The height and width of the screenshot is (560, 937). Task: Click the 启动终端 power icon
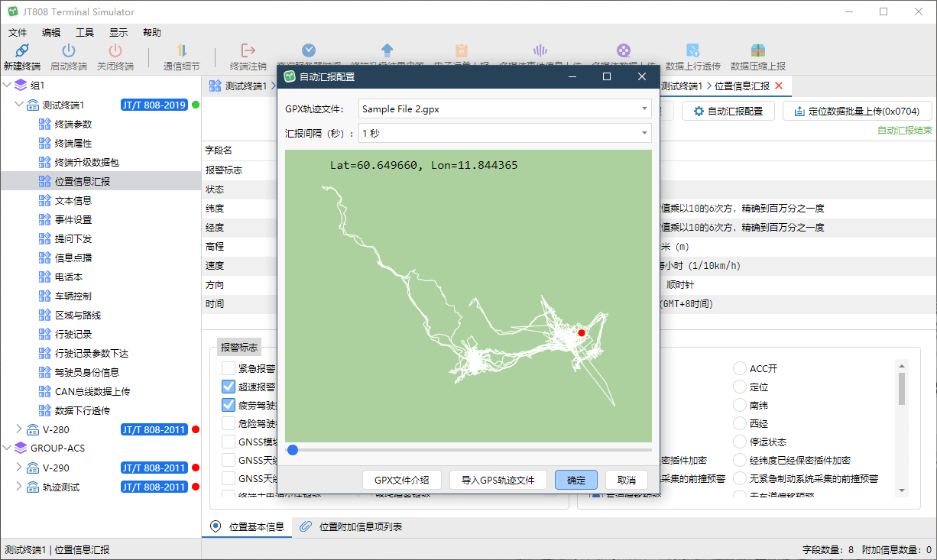click(x=68, y=51)
